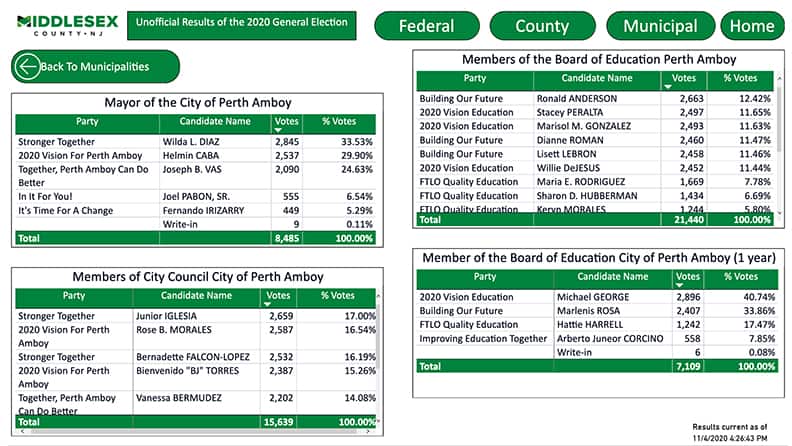This screenshot has width=792, height=446.
Task: Sort 1 year Board table by Party header
Action: (x=484, y=277)
